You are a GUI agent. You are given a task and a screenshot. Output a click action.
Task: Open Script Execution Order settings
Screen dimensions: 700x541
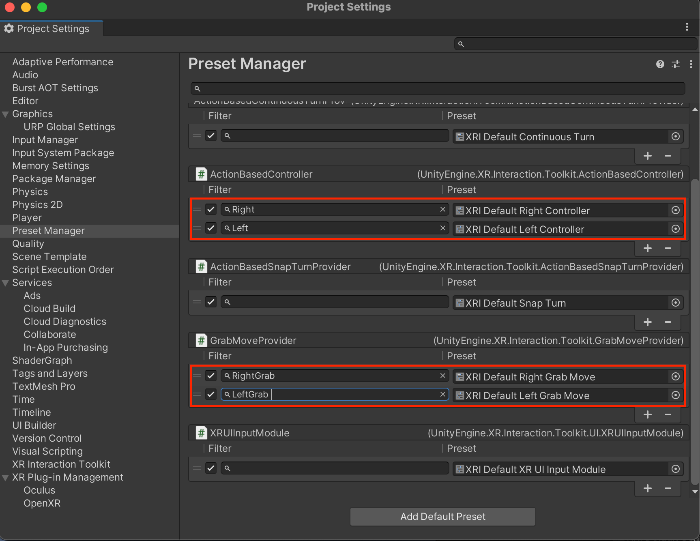click(x=63, y=270)
